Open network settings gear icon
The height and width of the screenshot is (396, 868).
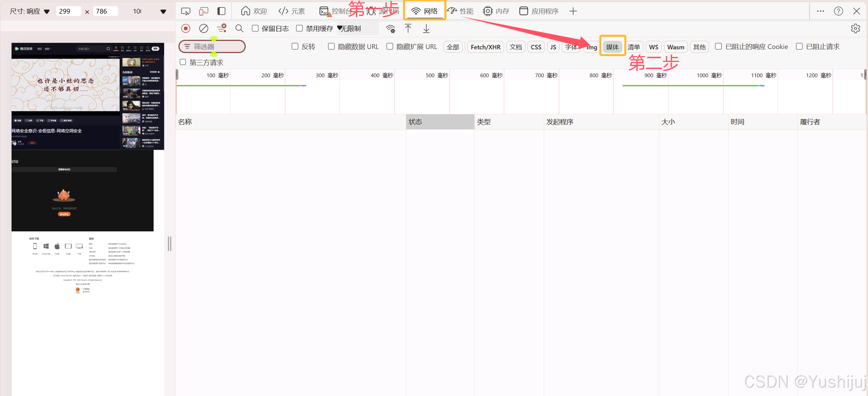point(855,29)
